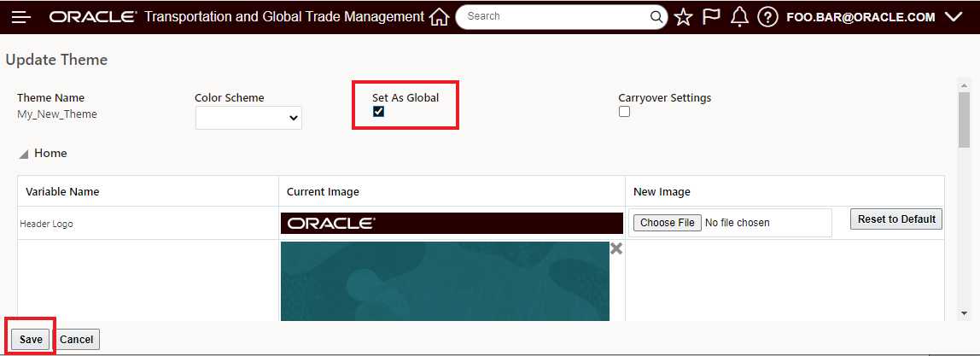Click scrollbar down arrow

point(965,313)
